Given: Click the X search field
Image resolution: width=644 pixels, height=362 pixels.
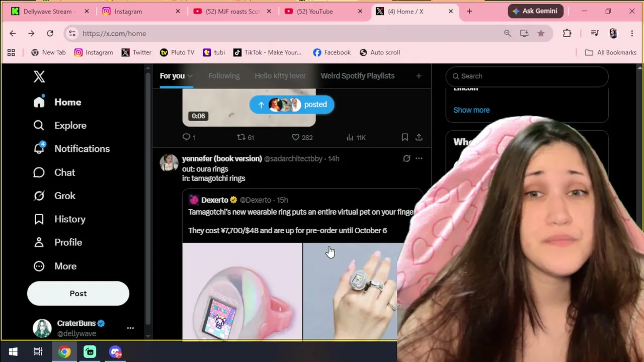Looking at the screenshot, I should [527, 76].
